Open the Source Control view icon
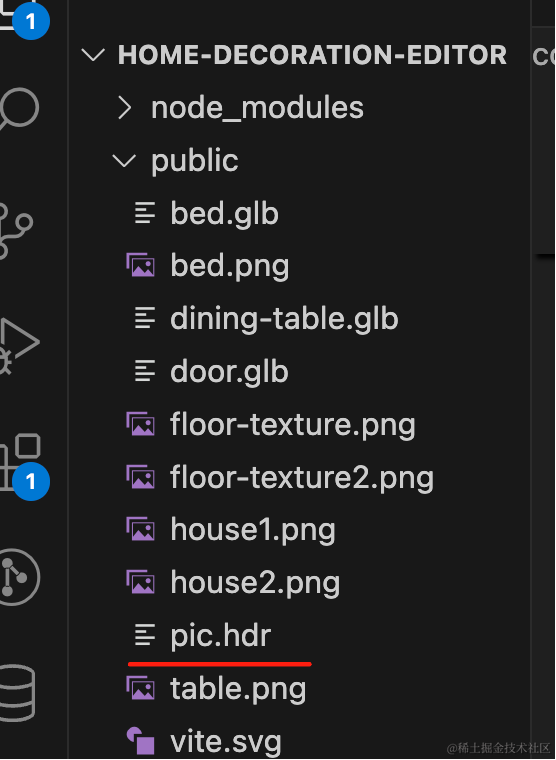Screen dimensions: 556x760 pyautogui.click(x=15, y=231)
